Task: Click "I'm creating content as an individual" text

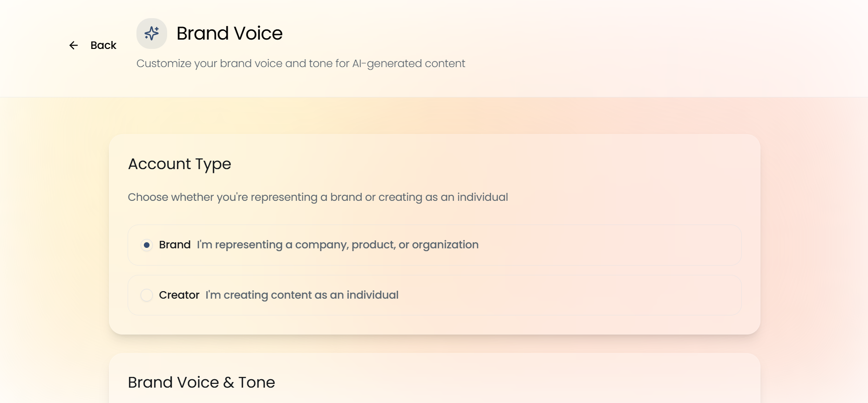Action: point(302,295)
